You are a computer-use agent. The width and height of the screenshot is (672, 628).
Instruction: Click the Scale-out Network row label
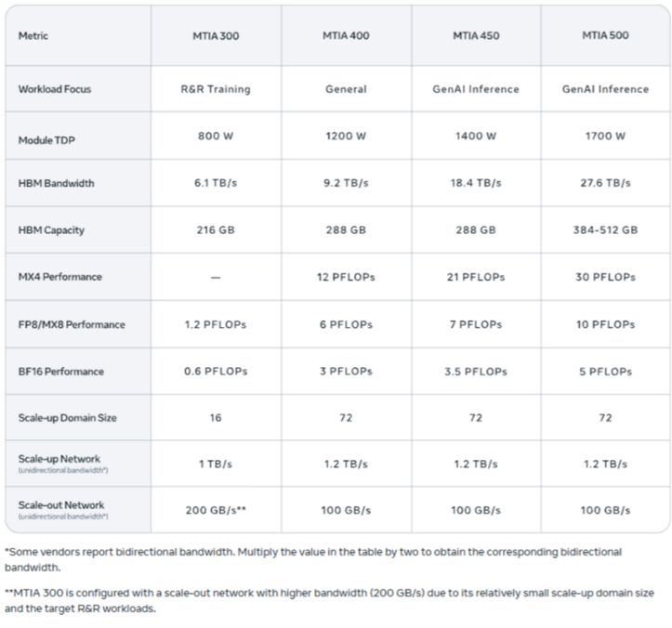pos(61,505)
